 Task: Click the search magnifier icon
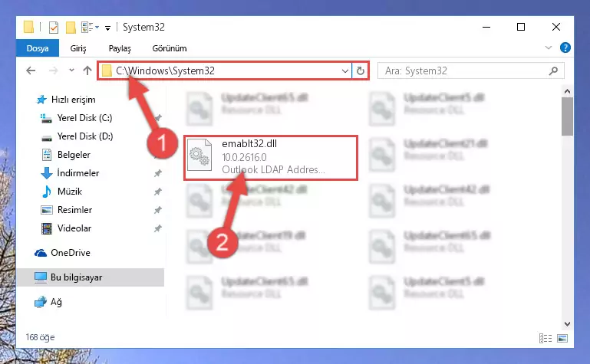[x=553, y=71]
